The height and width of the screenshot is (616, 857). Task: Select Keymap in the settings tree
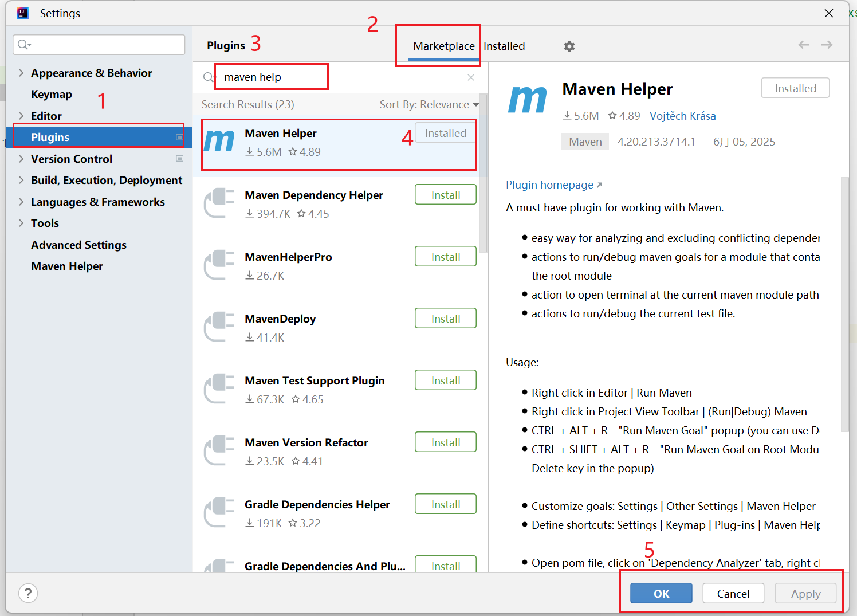click(x=52, y=94)
